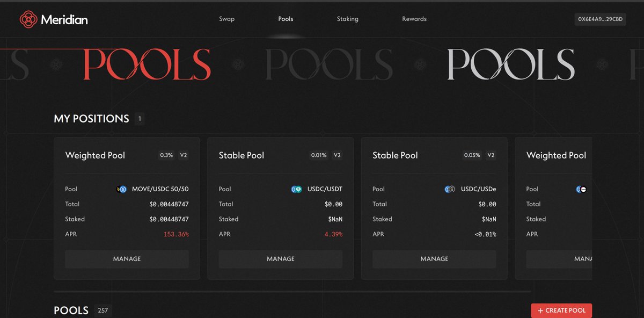Click the USDC/USDe token pair icon
This screenshot has width=644, height=318.
[450, 189]
